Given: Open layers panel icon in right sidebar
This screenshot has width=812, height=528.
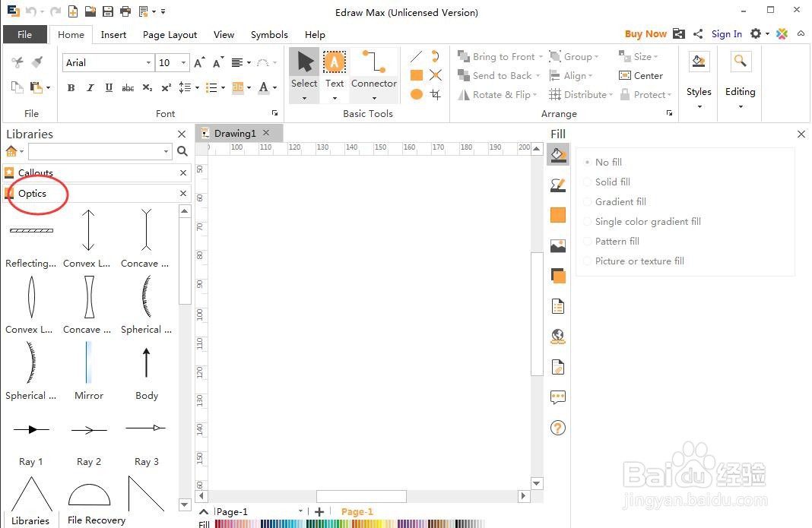Looking at the screenshot, I should [558, 276].
